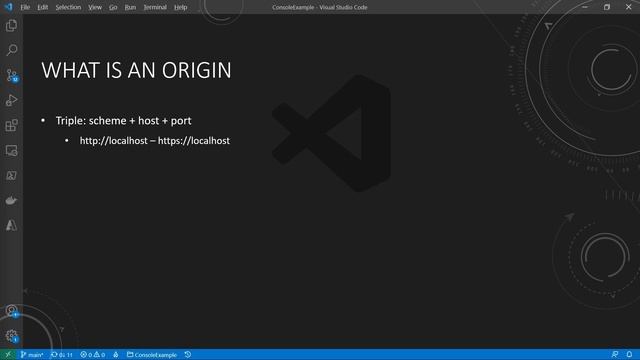Viewport: 640px width, 360px height.
Task: Click the history icon in status bar
Action: [x=188, y=355]
